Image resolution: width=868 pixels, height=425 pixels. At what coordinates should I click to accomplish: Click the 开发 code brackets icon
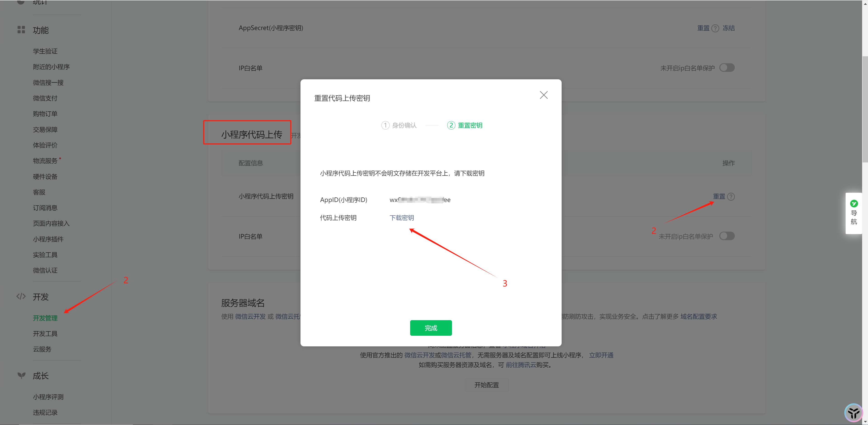pyautogui.click(x=21, y=296)
